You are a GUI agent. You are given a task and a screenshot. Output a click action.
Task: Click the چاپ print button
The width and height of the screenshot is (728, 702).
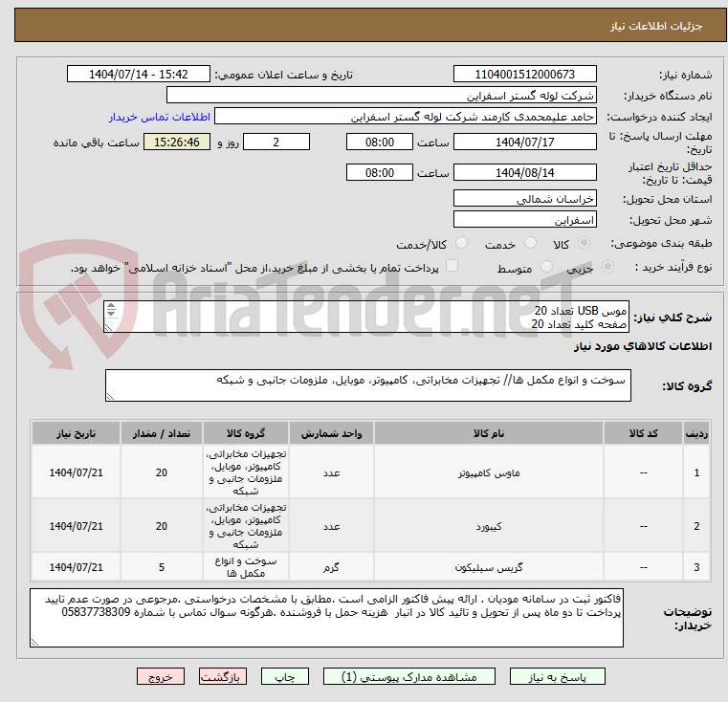(x=285, y=676)
